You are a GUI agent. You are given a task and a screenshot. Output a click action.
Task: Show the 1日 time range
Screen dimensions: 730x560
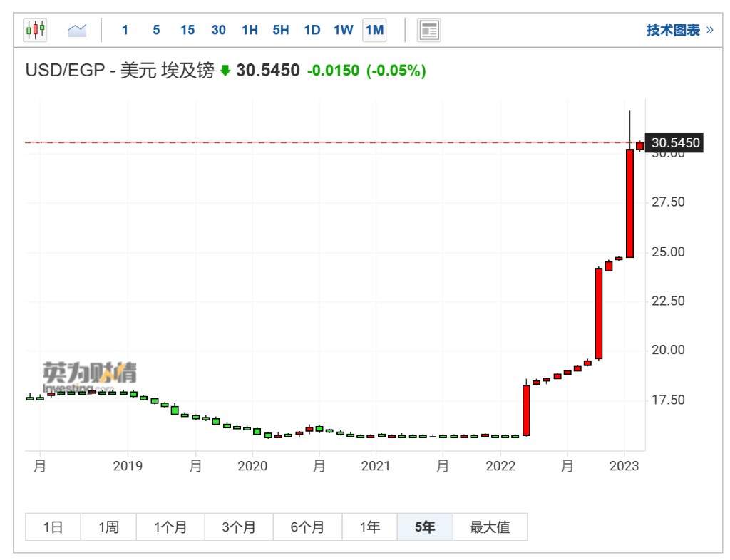pyautogui.click(x=53, y=527)
